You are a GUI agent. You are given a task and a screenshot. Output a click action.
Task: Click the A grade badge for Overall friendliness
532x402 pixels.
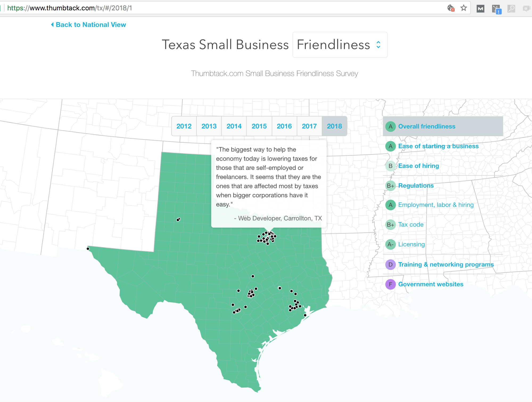click(390, 126)
